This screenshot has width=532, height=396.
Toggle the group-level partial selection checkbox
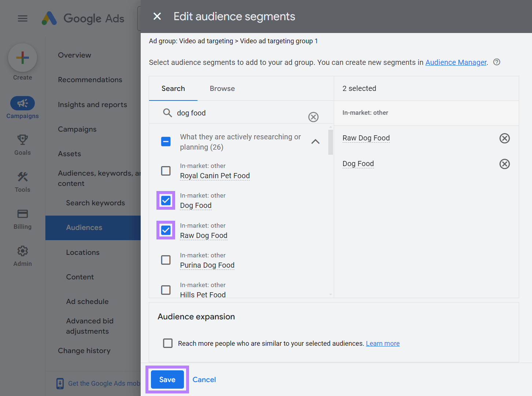click(x=166, y=142)
